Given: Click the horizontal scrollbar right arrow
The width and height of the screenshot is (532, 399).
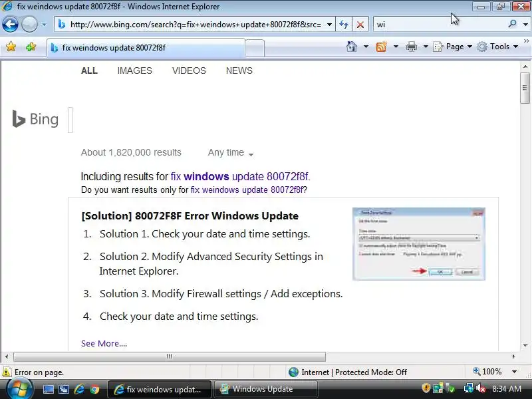Looking at the screenshot, I should click(x=513, y=356).
